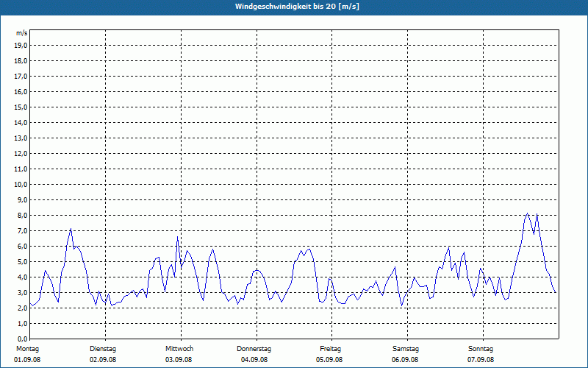The height and width of the screenshot is (368, 588).
Task: Click the 11,0 y-axis label
Action: point(21,169)
